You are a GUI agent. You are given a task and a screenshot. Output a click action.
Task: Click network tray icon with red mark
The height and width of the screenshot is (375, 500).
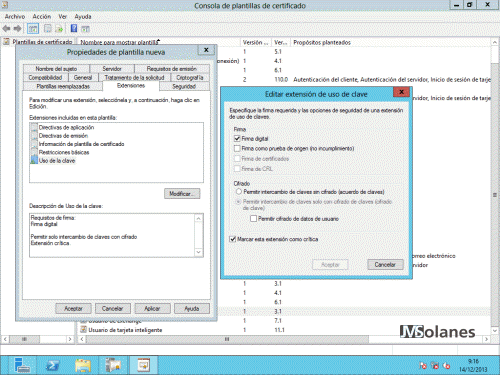(x=435, y=366)
